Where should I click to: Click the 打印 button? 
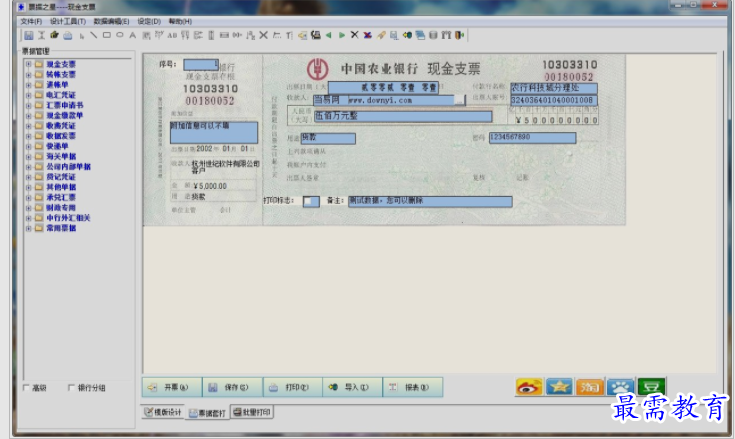pyautogui.click(x=292, y=387)
